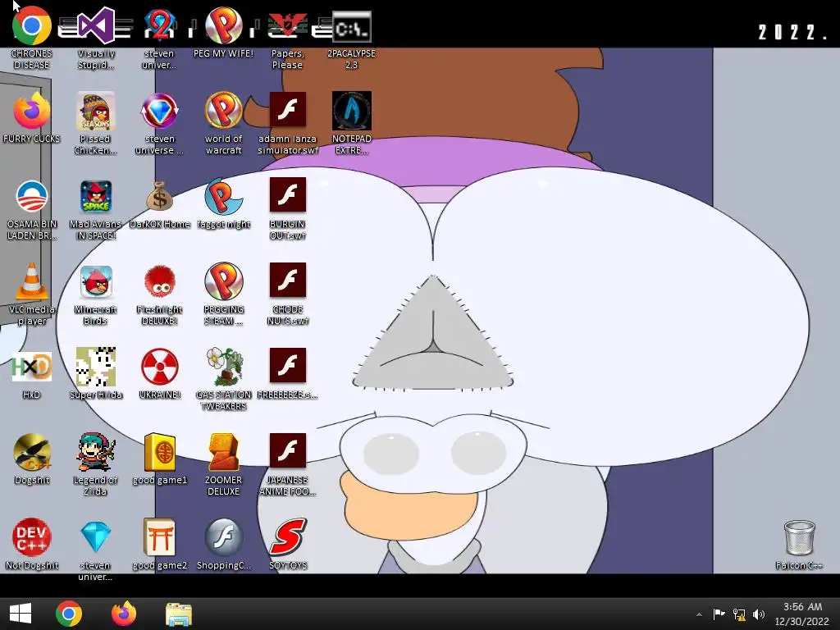Open File Explorer from the taskbar
The height and width of the screenshot is (630, 840).
click(x=178, y=614)
